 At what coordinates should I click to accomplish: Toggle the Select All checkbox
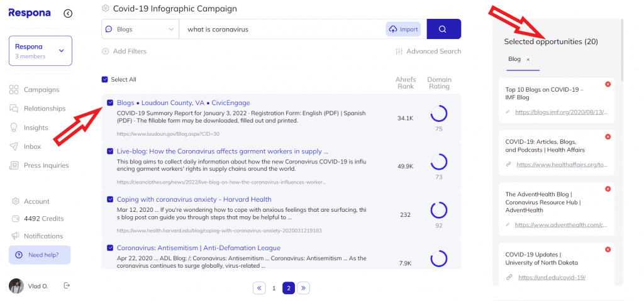[x=105, y=80]
